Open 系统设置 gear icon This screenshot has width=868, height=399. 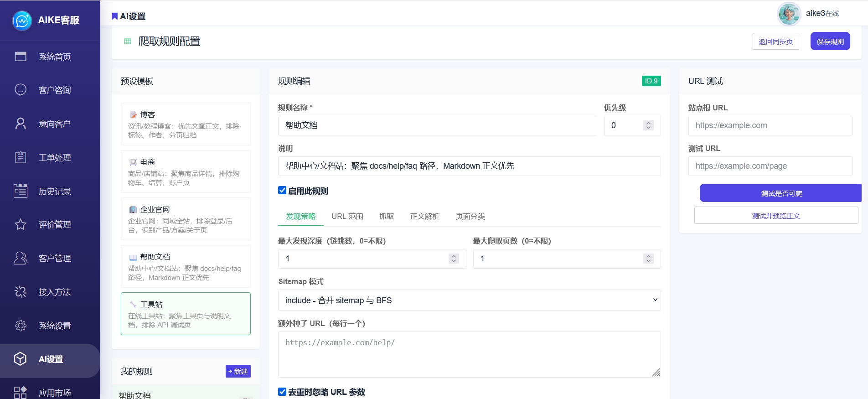(21, 326)
